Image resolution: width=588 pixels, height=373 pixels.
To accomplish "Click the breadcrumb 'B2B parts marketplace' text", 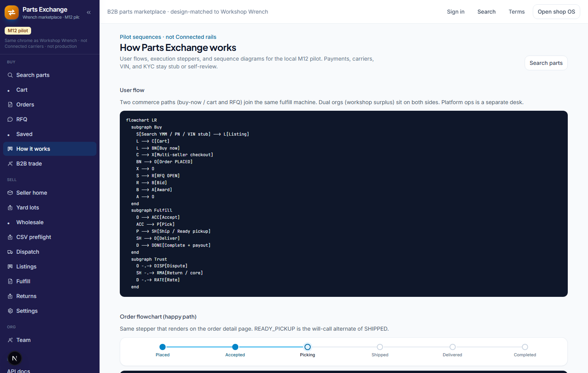I will coord(136,12).
